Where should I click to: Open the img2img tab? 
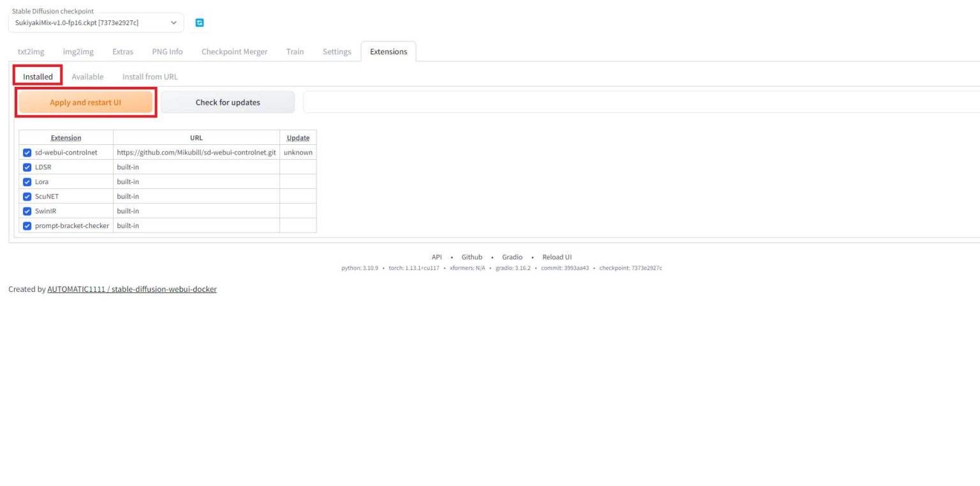tap(78, 52)
